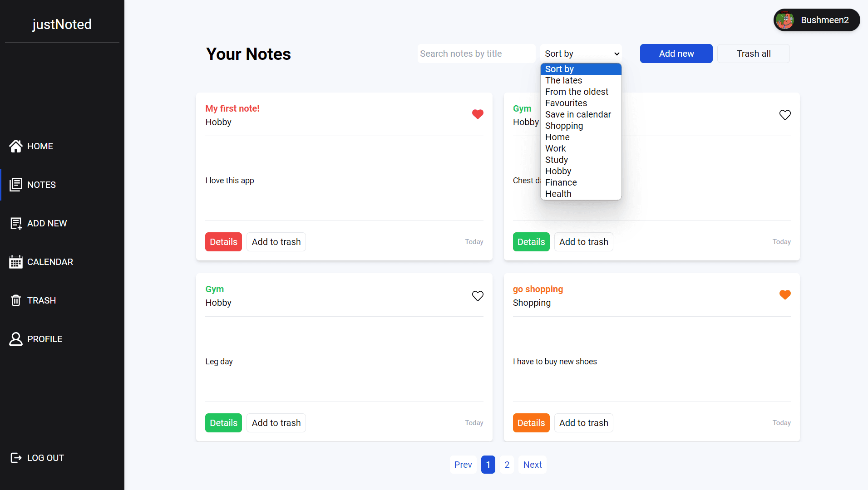
Task: Unfavourite the 'My first note!' red heart
Action: pyautogui.click(x=478, y=114)
